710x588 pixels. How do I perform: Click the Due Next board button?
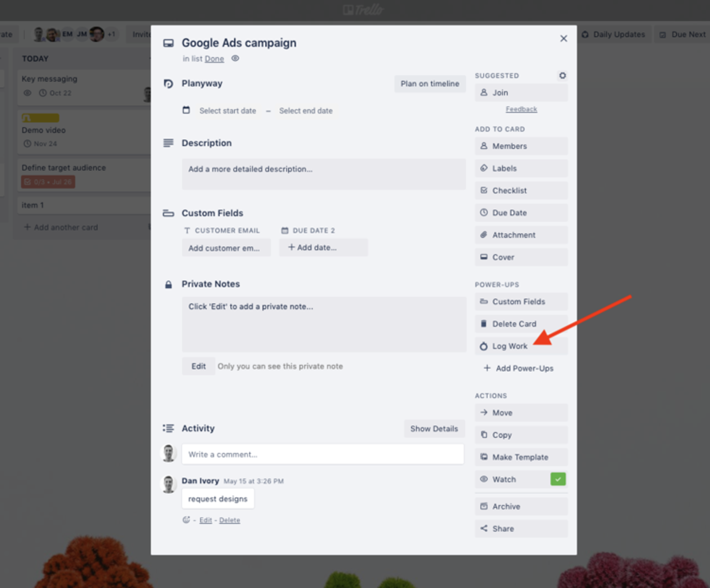click(x=683, y=34)
